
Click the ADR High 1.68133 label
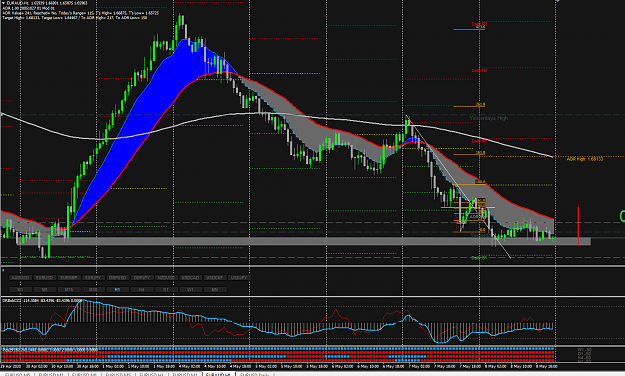point(585,159)
